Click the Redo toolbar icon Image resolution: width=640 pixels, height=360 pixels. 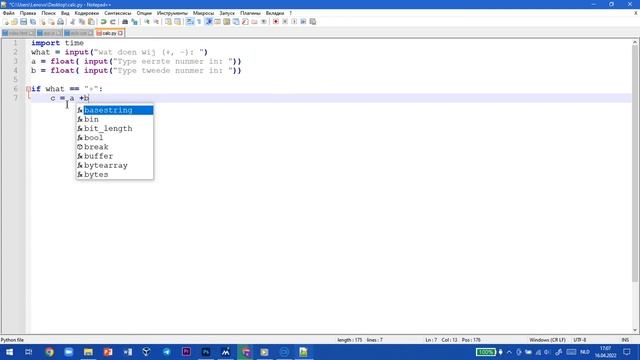coord(113,22)
